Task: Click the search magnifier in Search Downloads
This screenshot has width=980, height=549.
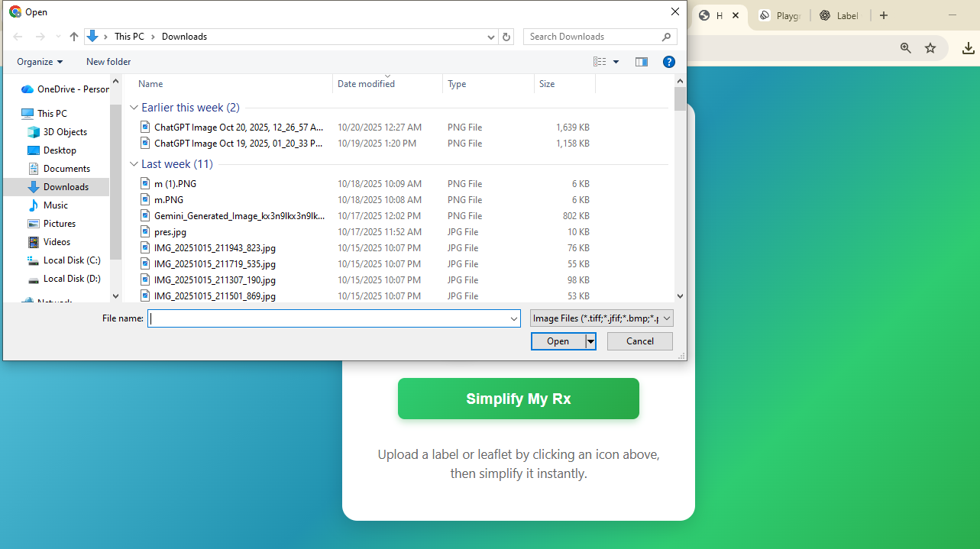Action: click(667, 37)
